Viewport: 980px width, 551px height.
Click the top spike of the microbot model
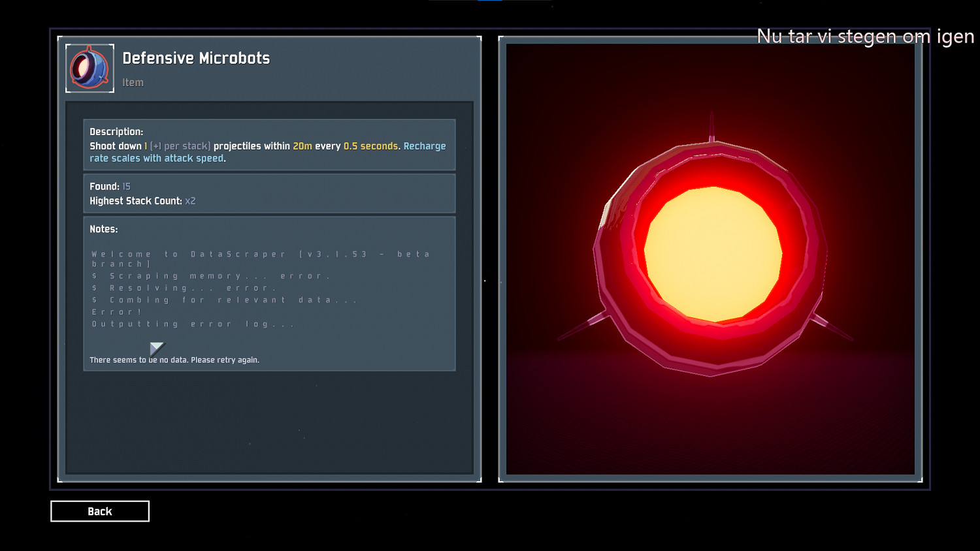(711, 128)
